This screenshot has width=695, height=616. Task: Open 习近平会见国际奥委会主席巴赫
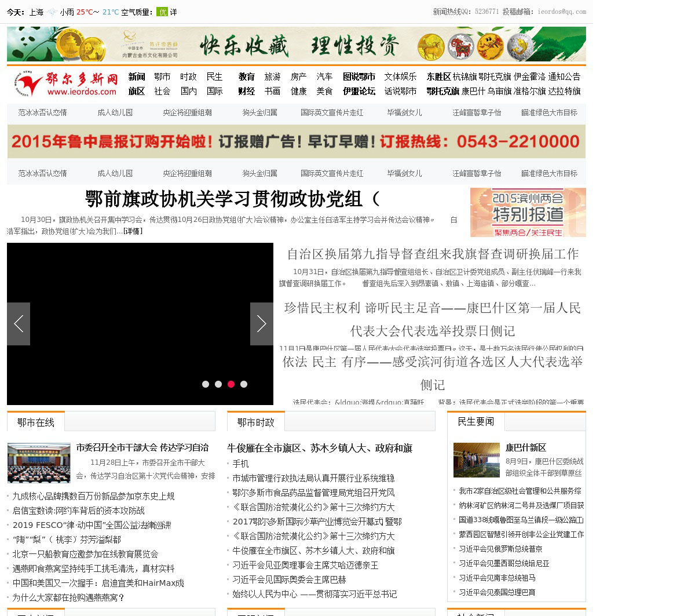click(289, 579)
